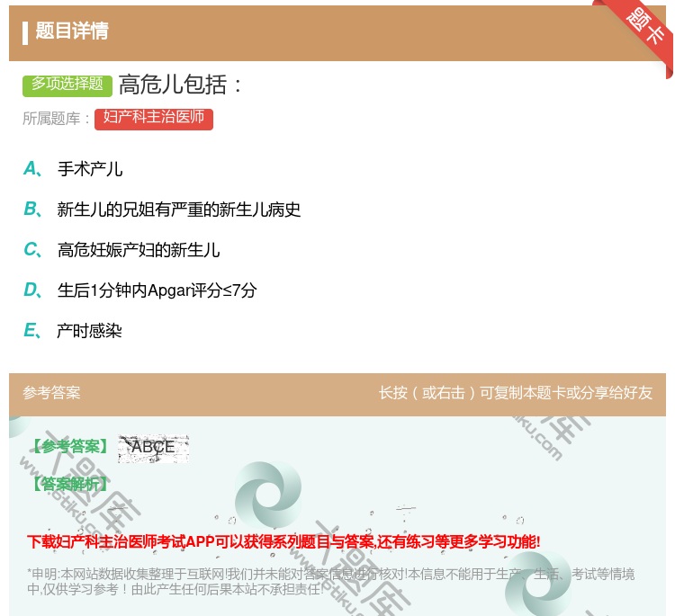Click the answer image showing ABCE
Screen dimensions: 675x616
153,448
